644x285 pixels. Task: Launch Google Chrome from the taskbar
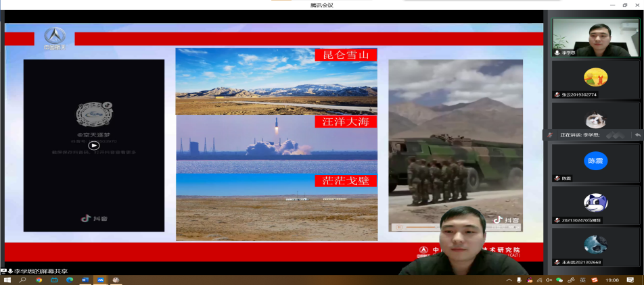coord(39,280)
